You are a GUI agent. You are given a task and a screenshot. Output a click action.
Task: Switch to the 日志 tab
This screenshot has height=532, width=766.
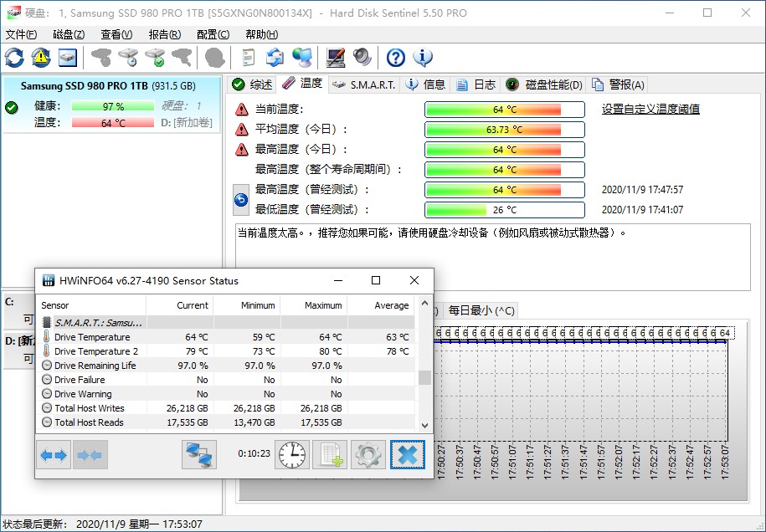pyautogui.click(x=476, y=85)
